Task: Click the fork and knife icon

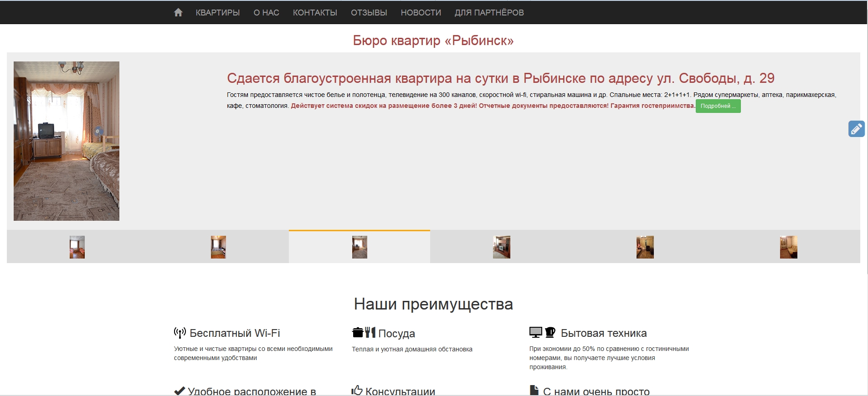Action: pyautogui.click(x=370, y=332)
